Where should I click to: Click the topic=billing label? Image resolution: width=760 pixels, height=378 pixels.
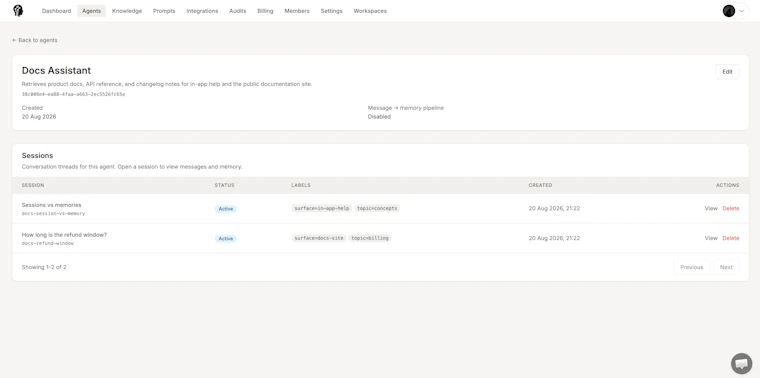click(x=370, y=238)
